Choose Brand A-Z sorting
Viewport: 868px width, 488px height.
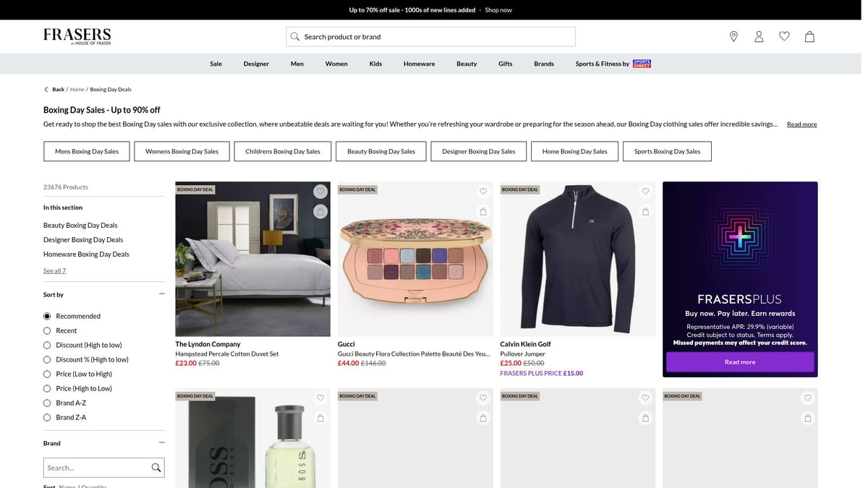click(x=47, y=403)
